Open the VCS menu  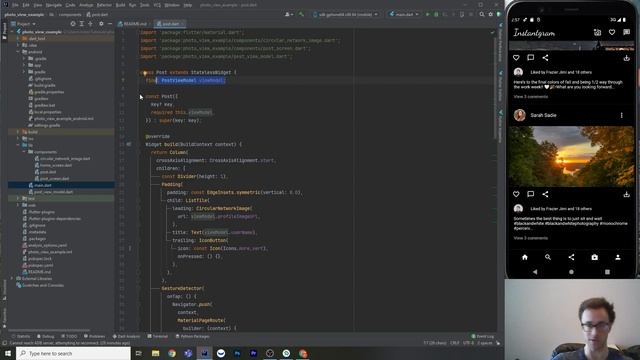[x=157, y=5]
